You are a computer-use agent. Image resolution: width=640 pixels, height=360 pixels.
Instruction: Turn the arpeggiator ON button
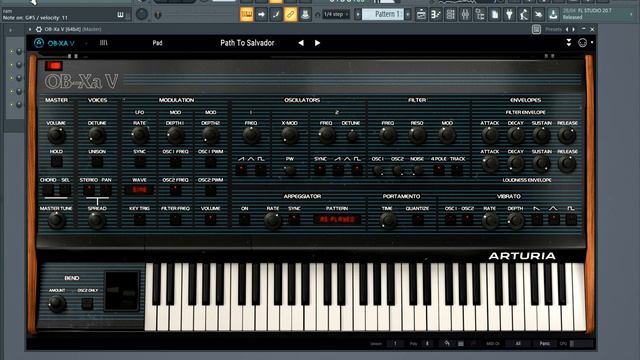(244, 220)
